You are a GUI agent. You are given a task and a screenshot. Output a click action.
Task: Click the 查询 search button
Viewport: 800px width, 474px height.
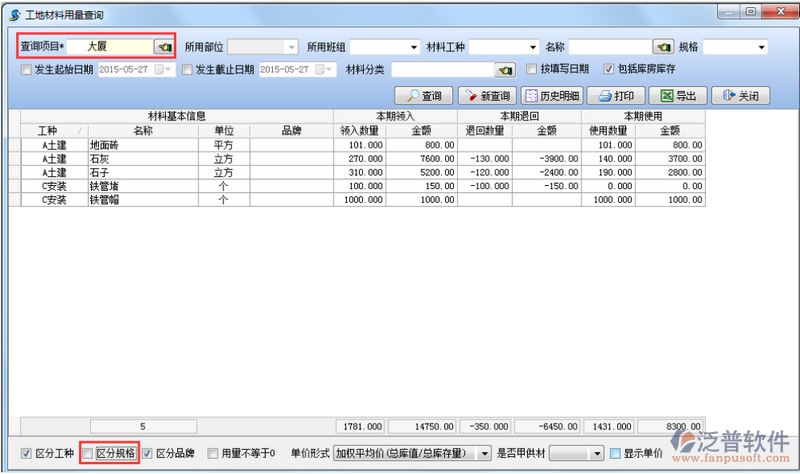pos(422,96)
